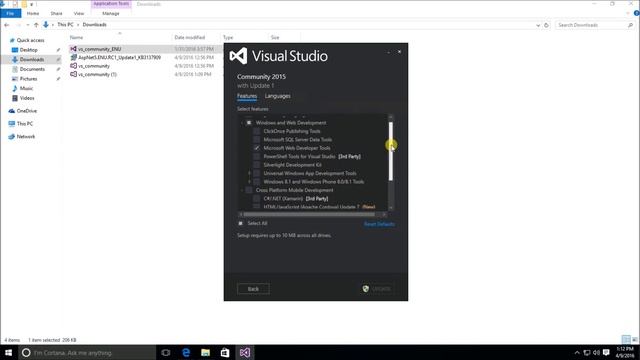Check Microsoft SQL Server Data Tools
The image size is (640, 360).
[x=256, y=140]
